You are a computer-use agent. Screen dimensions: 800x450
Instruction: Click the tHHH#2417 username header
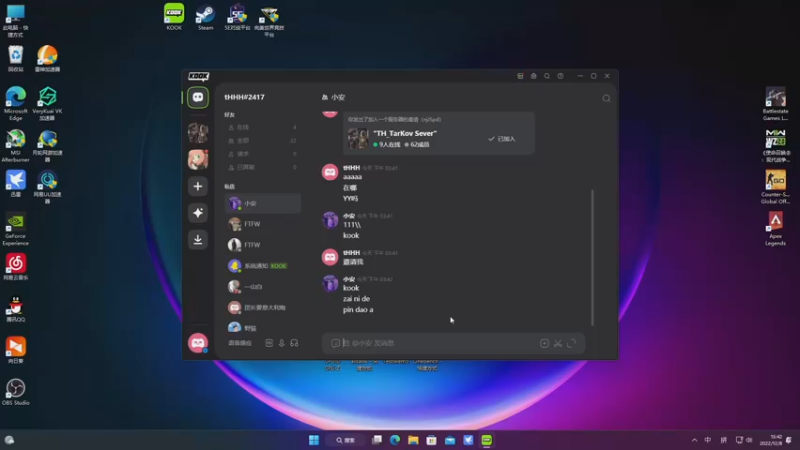[244, 97]
